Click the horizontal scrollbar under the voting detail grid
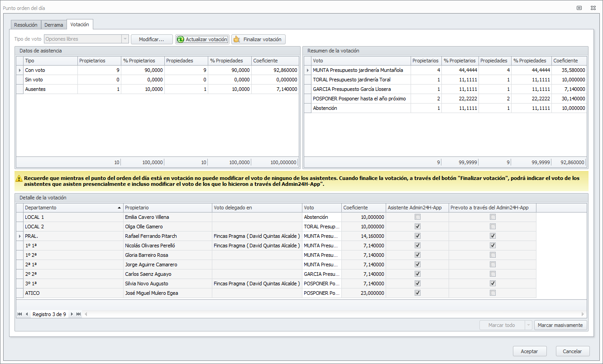 click(335, 314)
